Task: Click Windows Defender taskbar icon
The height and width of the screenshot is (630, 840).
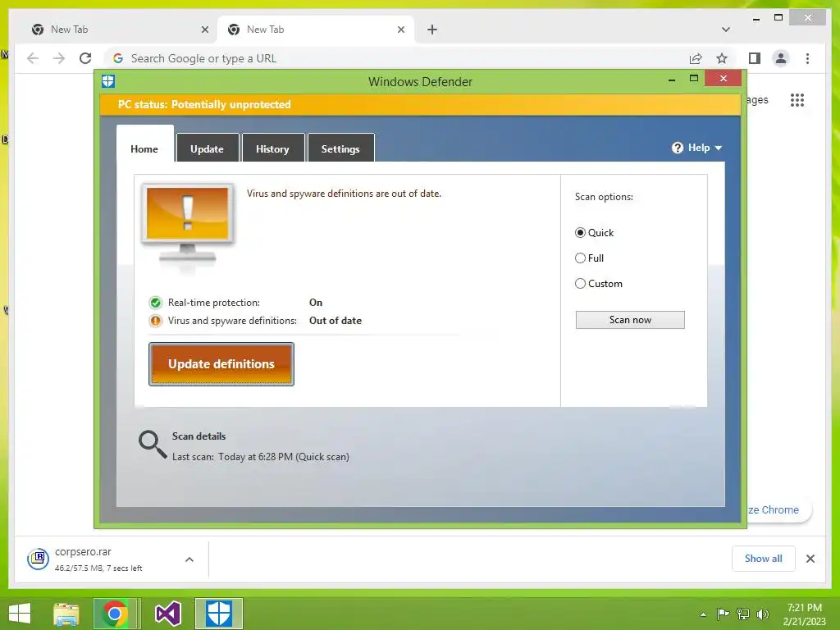Action: [x=219, y=614]
